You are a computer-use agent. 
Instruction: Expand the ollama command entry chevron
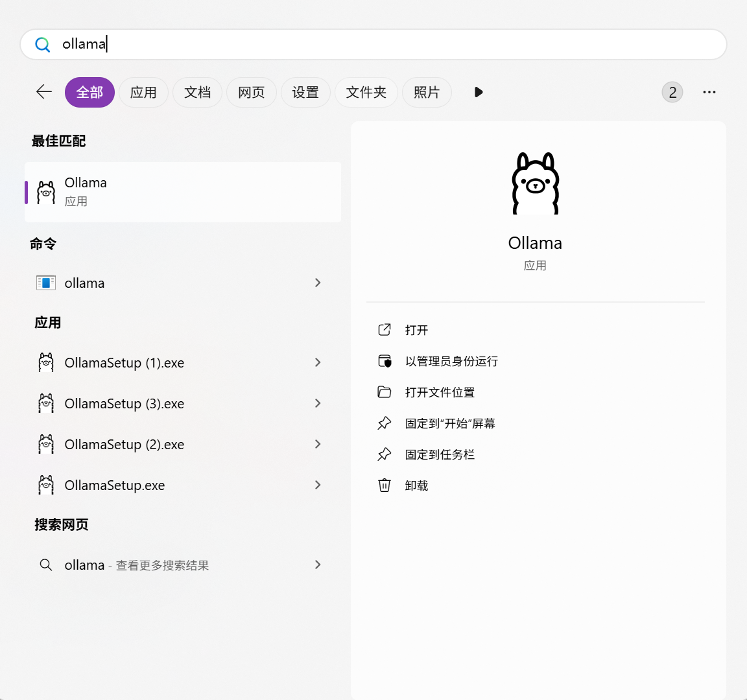pyautogui.click(x=317, y=283)
